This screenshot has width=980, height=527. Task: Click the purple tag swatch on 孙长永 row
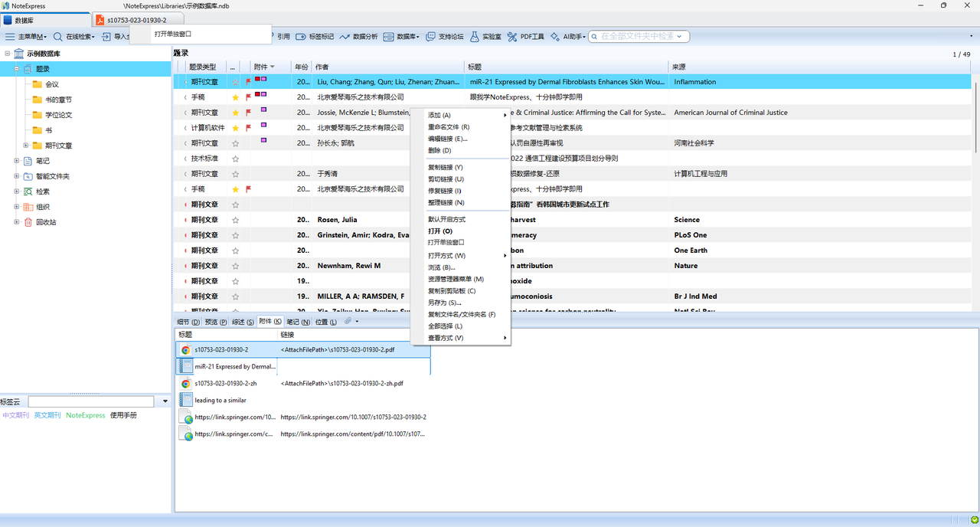click(x=263, y=140)
